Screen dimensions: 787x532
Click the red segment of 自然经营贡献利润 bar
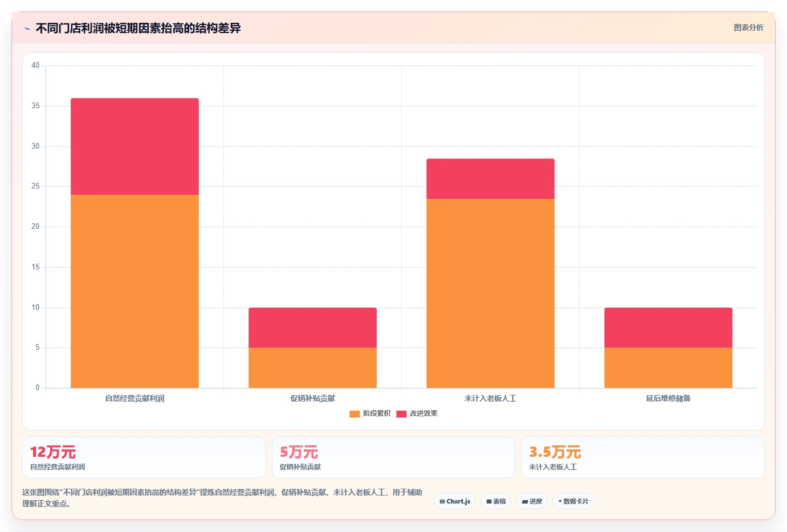tap(134, 146)
